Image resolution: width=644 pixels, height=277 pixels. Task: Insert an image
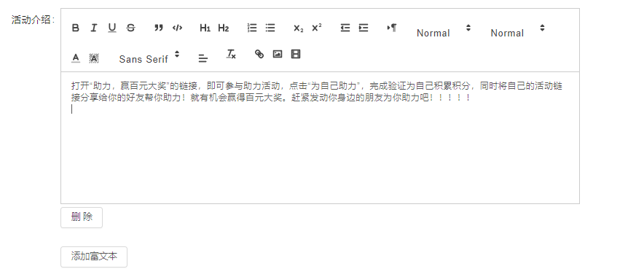[x=278, y=54]
